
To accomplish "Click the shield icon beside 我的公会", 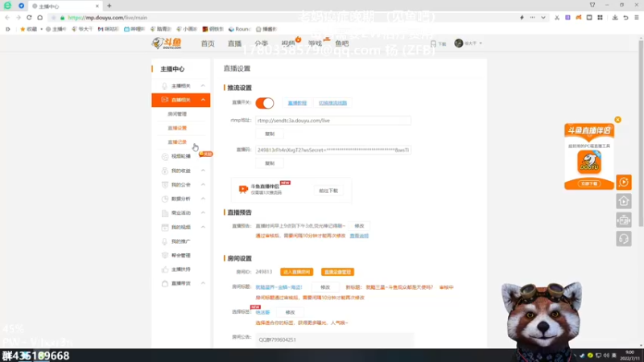I will (165, 185).
